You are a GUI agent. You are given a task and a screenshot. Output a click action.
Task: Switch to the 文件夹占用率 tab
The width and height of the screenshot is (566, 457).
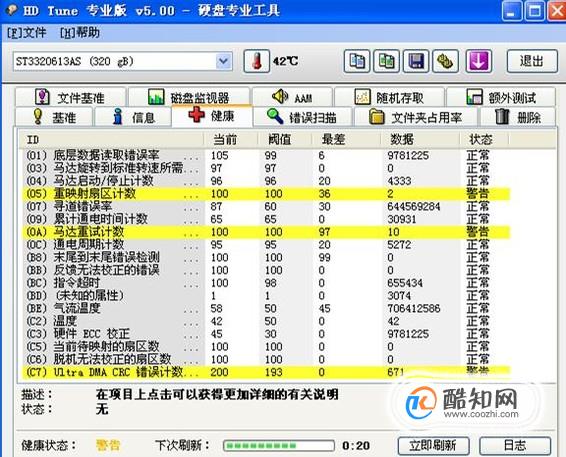(415, 117)
